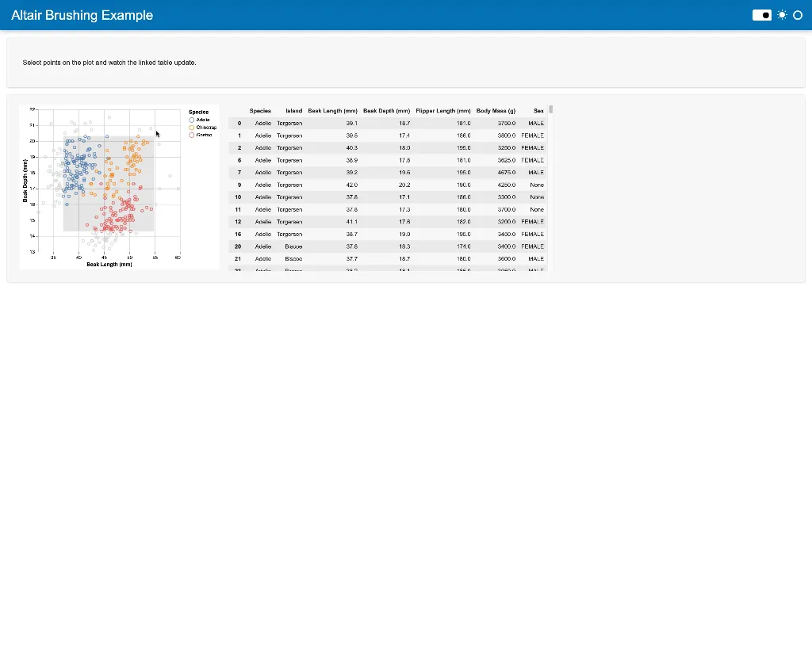This screenshot has width=812, height=649.
Task: Toggle the dark/light theme switch
Action: 761,15
